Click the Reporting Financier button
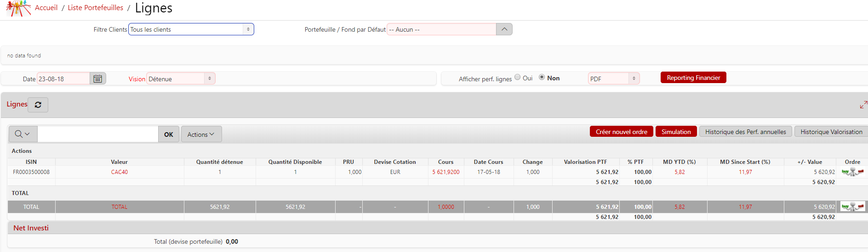The width and height of the screenshot is (868, 252). click(693, 78)
